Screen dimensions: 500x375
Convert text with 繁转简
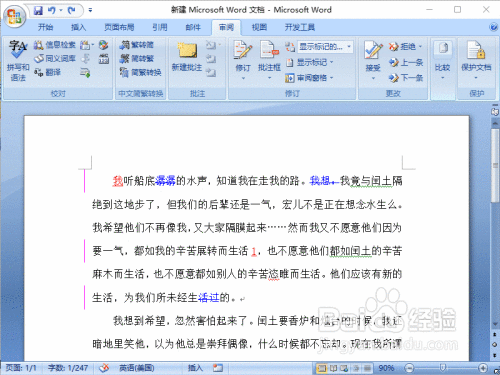(137, 45)
